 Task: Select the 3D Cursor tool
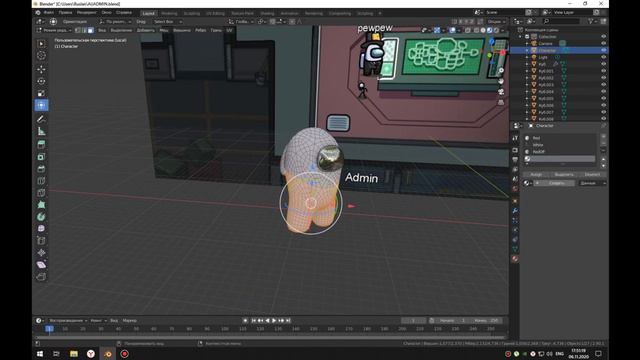(41, 56)
